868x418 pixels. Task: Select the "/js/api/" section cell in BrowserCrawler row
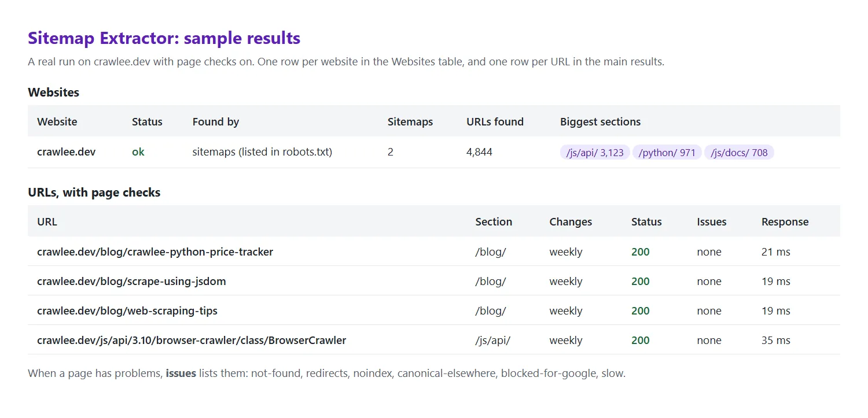(x=493, y=341)
